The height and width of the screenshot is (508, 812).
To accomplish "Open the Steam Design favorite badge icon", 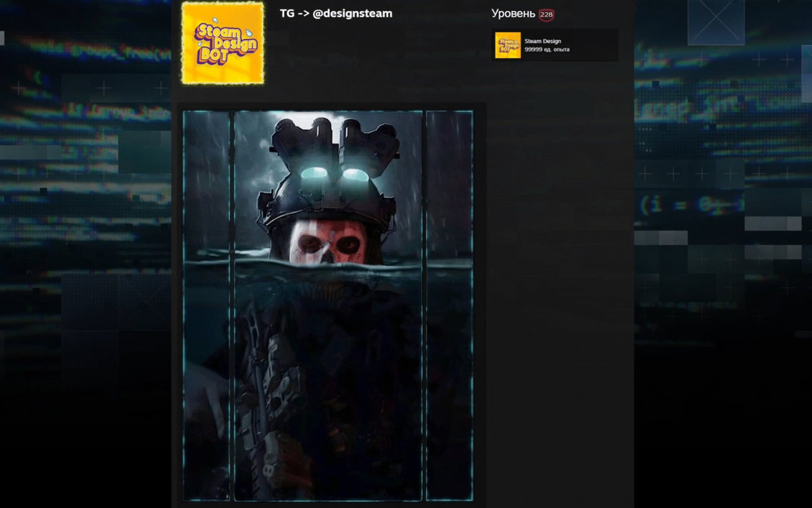I will coord(508,45).
